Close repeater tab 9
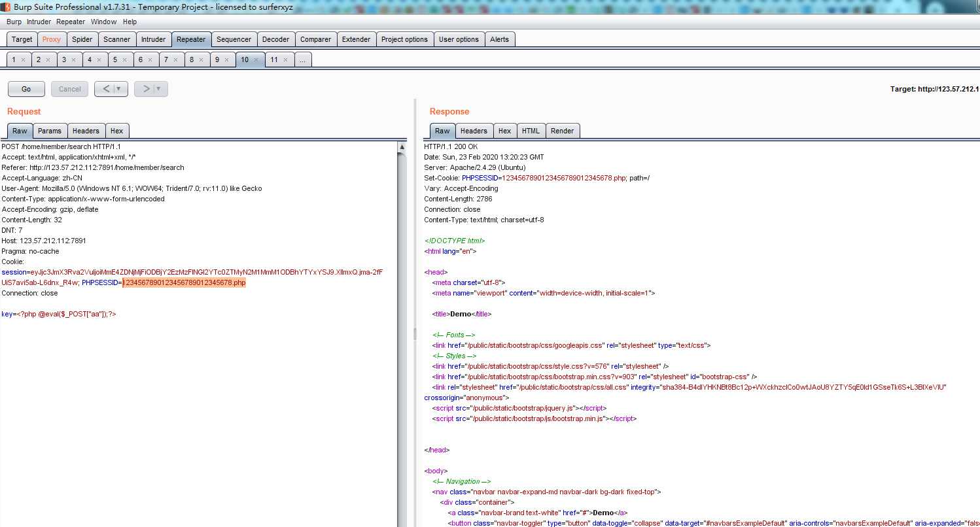The height and width of the screenshot is (527, 980). click(226, 60)
